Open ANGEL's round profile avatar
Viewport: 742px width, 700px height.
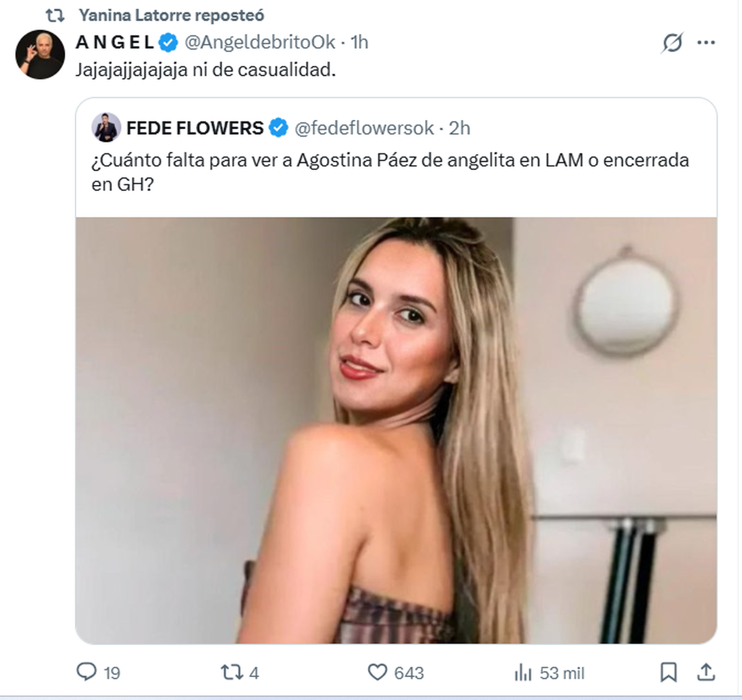coord(40,54)
